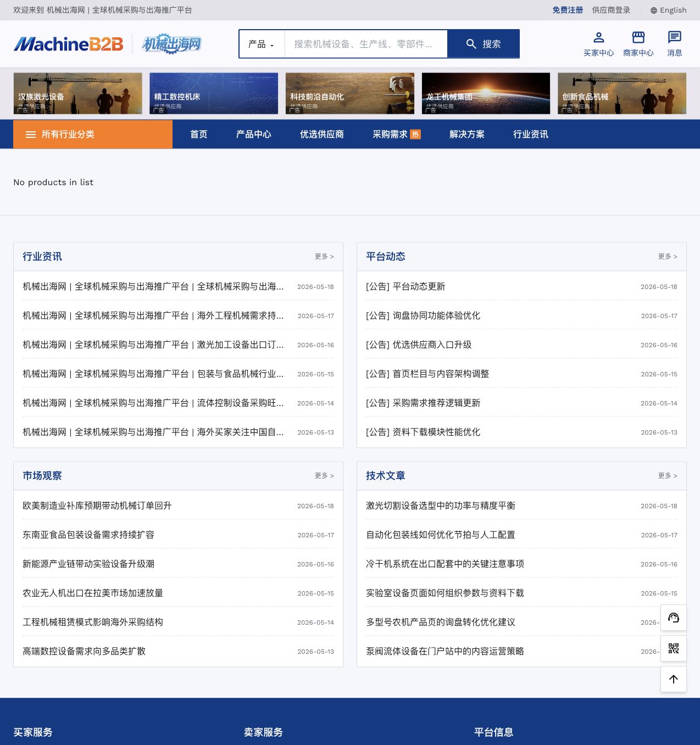Open 农业无人机出口在拉美市场加速放量 article
The height and width of the screenshot is (745, 700).
point(93,593)
